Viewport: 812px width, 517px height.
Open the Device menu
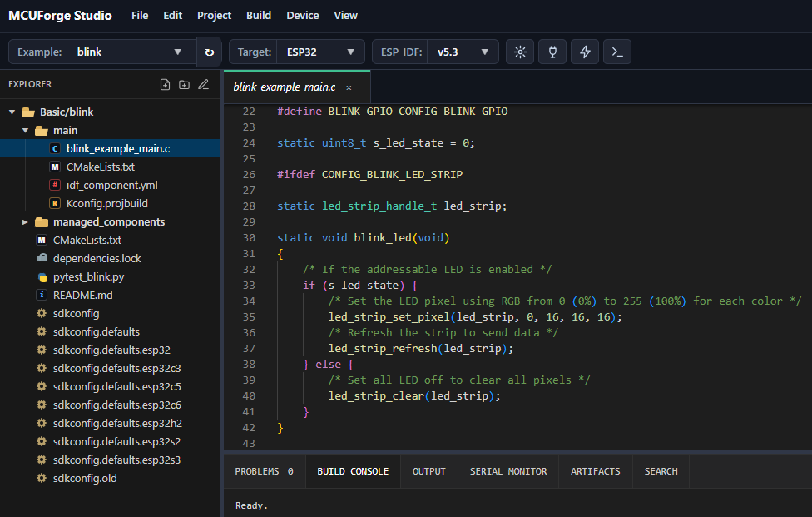303,16
